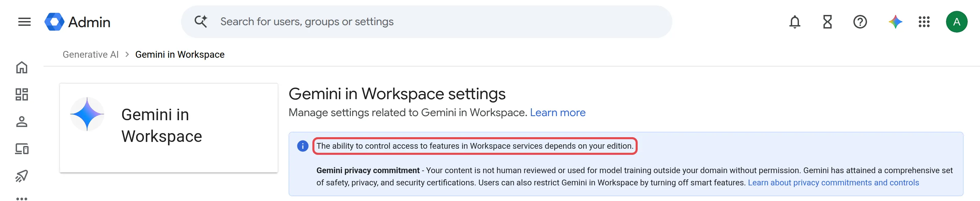Show more sidebar items ellipsis
The width and height of the screenshot is (980, 201).
pos(22,198)
